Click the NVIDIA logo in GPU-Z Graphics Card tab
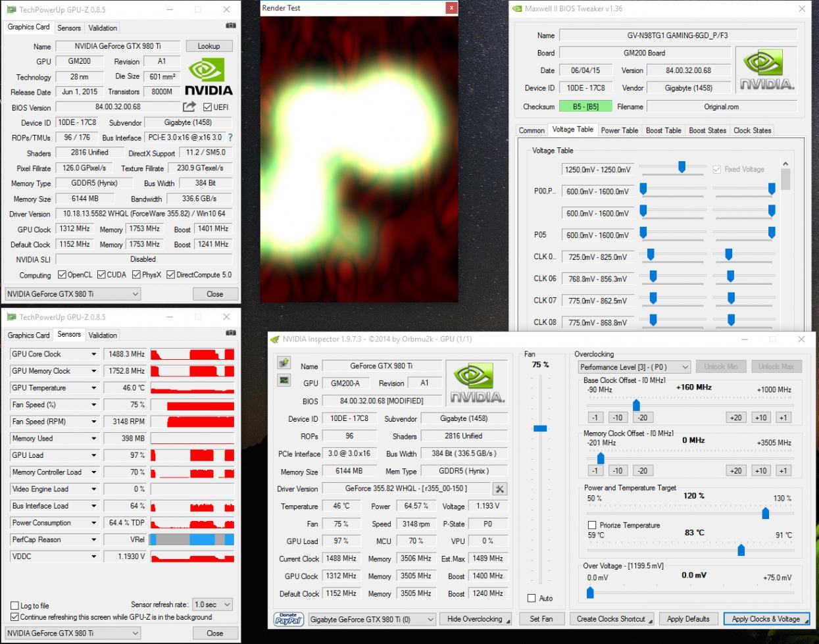 tap(208, 77)
